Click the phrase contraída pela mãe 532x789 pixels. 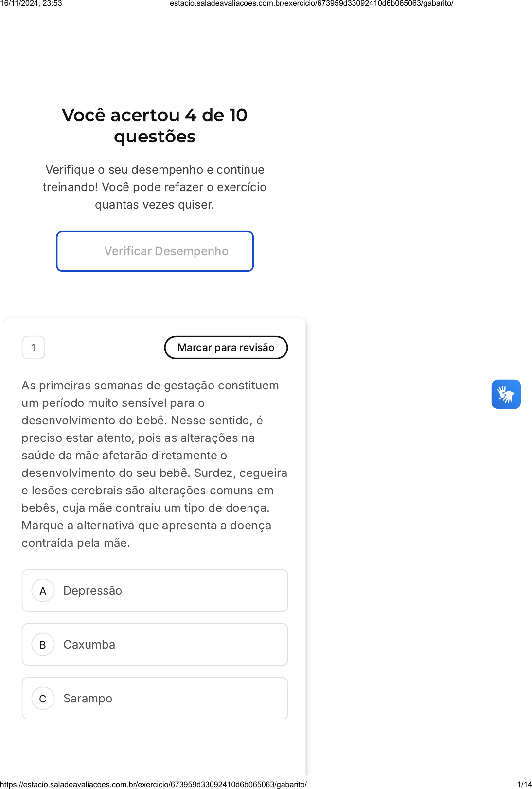pos(75,543)
